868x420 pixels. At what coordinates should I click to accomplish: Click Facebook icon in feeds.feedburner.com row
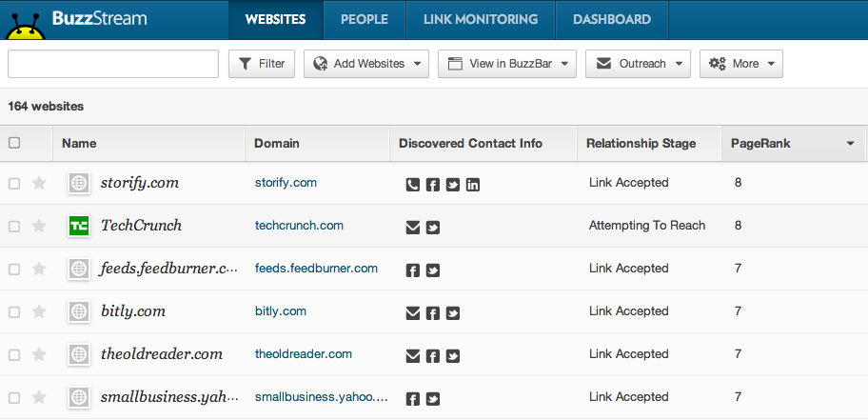(x=413, y=270)
